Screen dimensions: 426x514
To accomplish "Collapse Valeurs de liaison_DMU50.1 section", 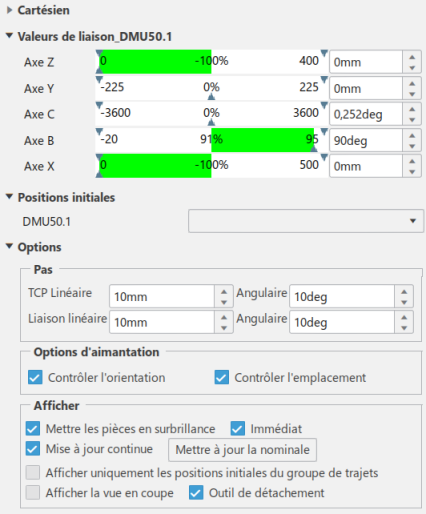I will (x=9, y=36).
